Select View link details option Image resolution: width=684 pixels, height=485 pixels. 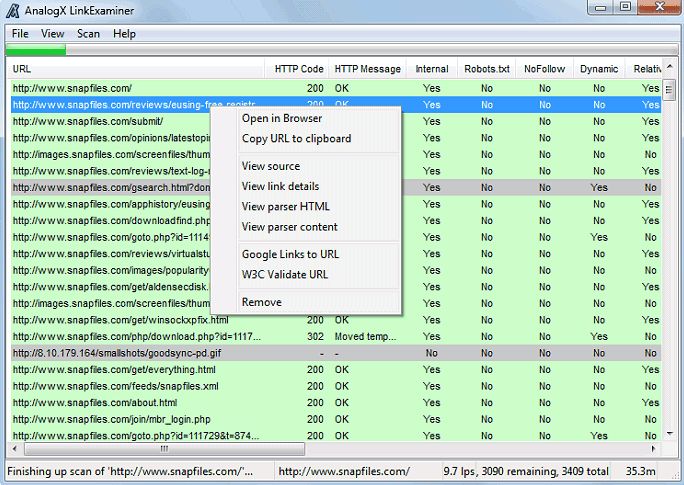coord(319,186)
